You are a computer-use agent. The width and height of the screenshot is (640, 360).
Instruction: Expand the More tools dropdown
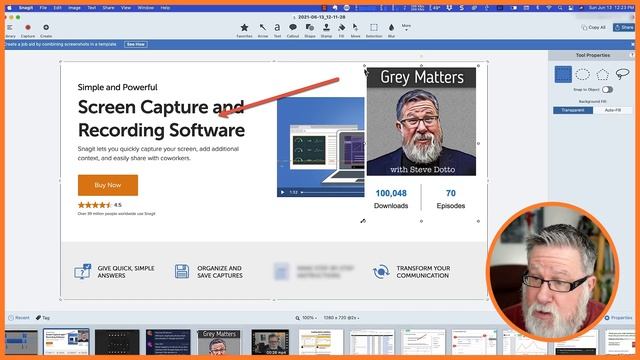[x=406, y=27]
